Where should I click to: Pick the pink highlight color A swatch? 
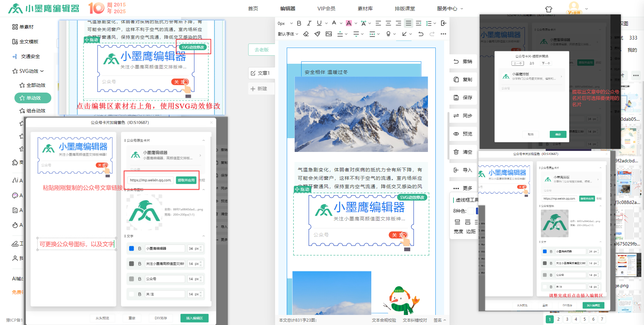[349, 23]
